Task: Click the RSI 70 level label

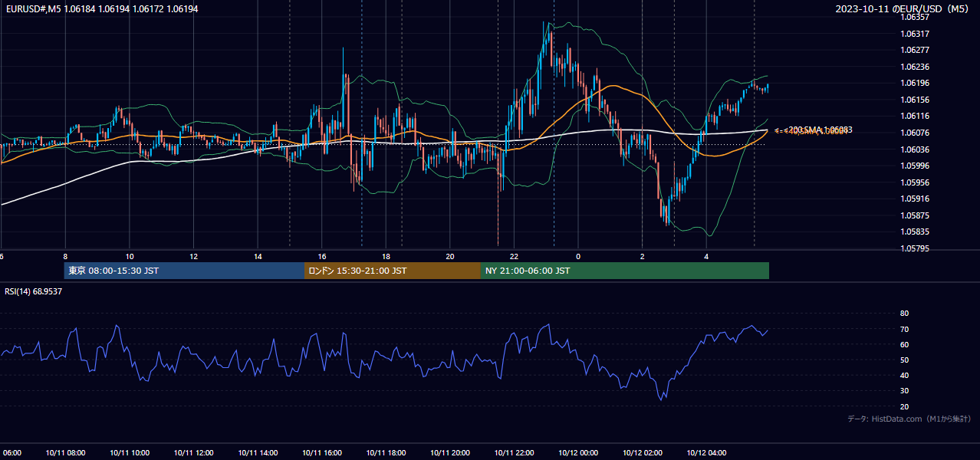Action: pos(904,329)
